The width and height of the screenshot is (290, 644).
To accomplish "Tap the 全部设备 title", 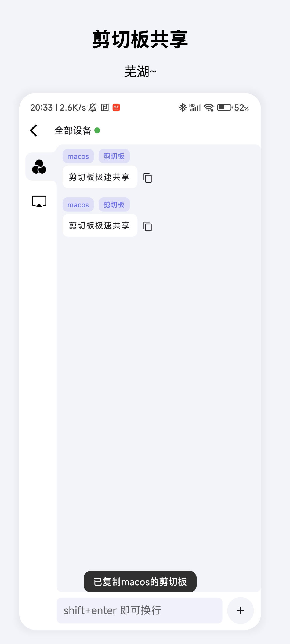I will click(73, 131).
